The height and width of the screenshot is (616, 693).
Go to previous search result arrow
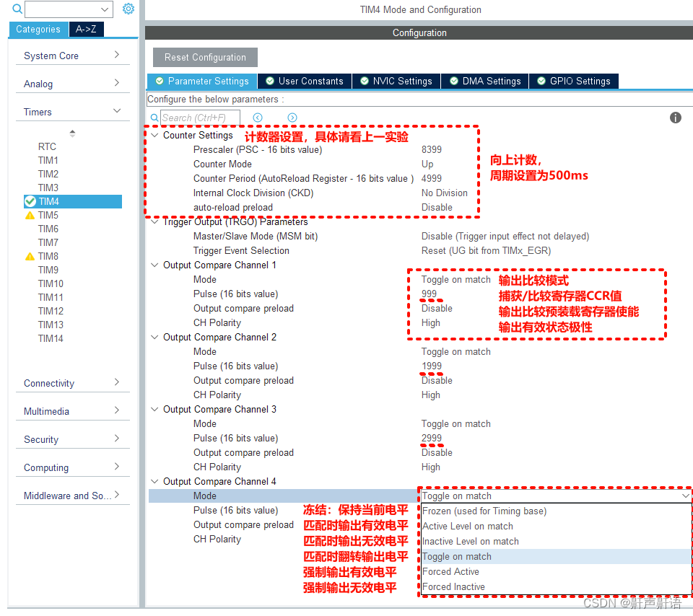click(258, 118)
